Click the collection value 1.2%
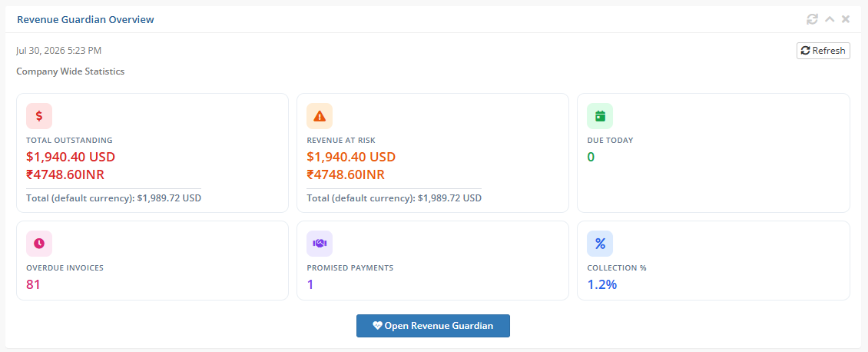The image size is (868, 352). click(x=602, y=284)
